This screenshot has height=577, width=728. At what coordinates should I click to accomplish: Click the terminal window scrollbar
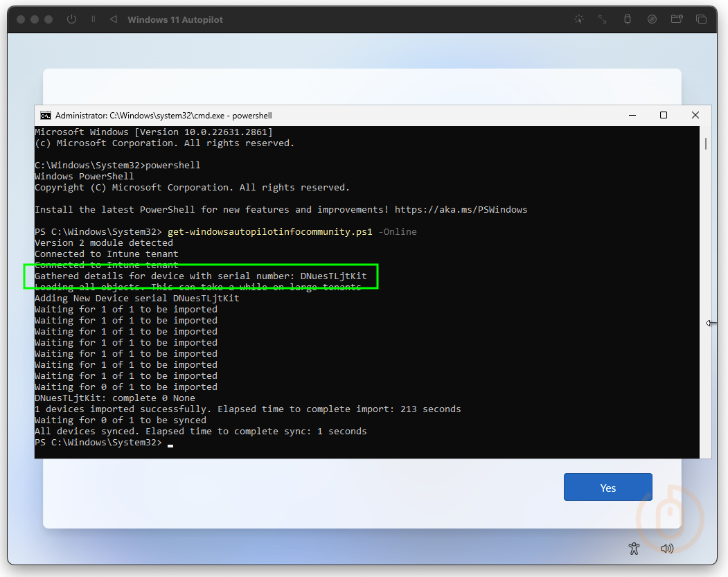point(705,145)
